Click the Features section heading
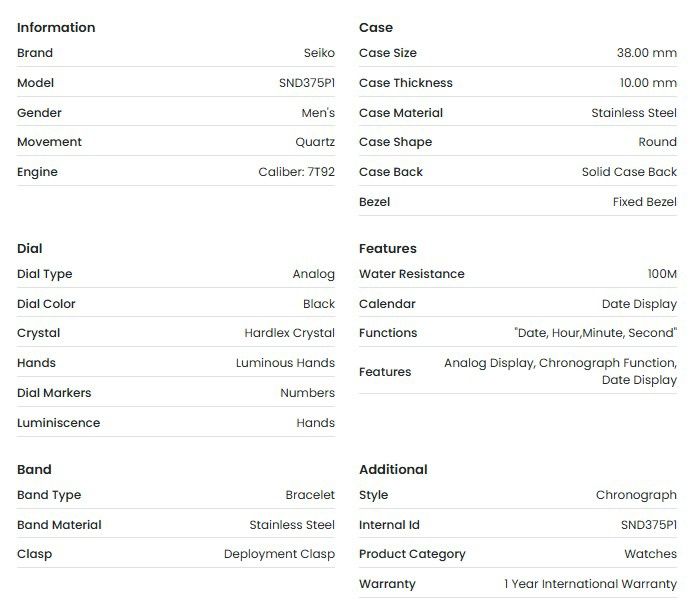693x612 pixels. [388, 248]
